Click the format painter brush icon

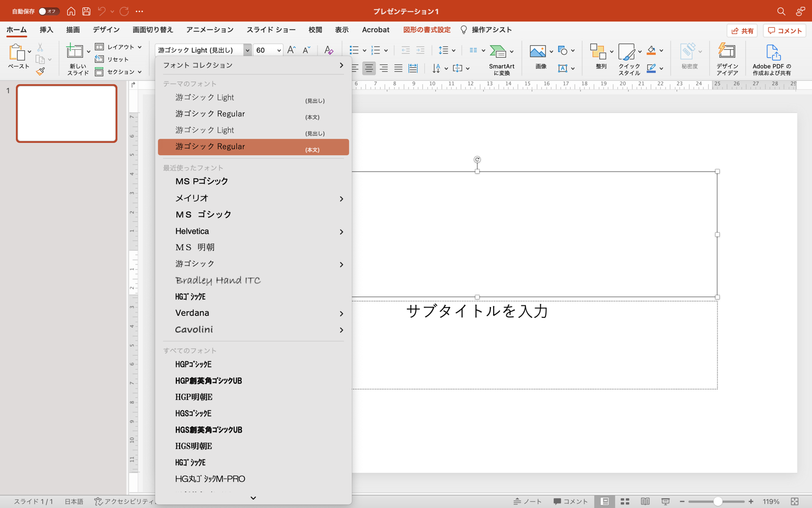[40, 71]
